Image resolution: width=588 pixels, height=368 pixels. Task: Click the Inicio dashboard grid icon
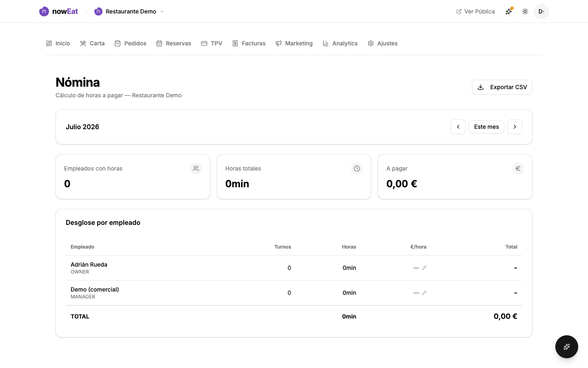click(49, 43)
